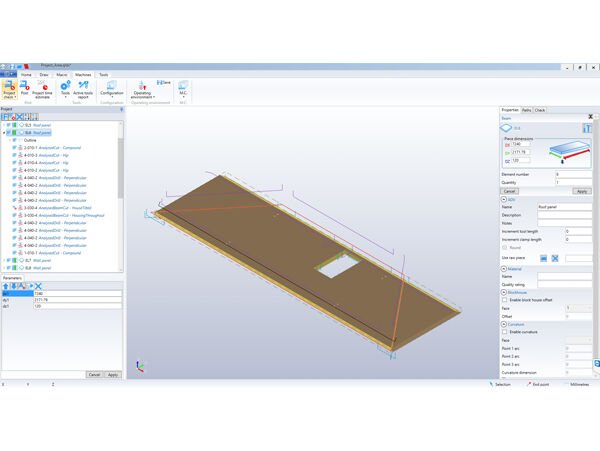Enable block house offset checkbox
Viewport: 600px width, 451px height.
tap(504, 300)
